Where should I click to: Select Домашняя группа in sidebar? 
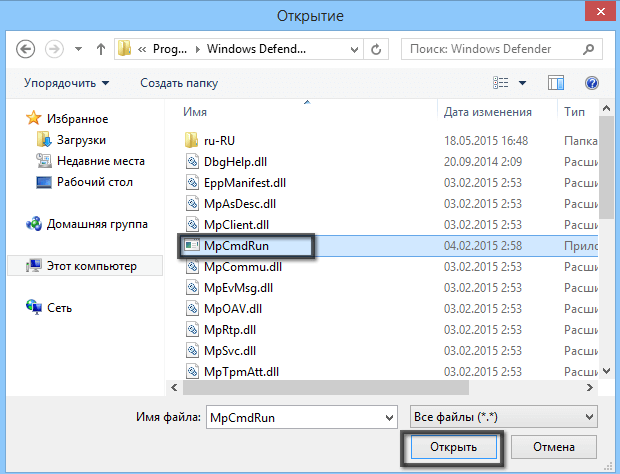[x=97, y=224]
